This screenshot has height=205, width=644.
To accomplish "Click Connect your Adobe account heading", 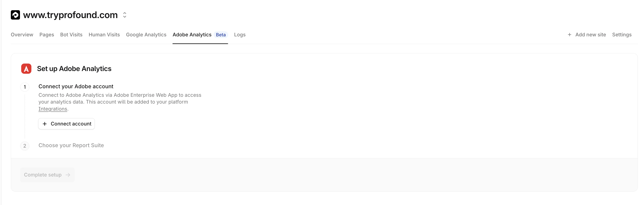I will tap(76, 86).
